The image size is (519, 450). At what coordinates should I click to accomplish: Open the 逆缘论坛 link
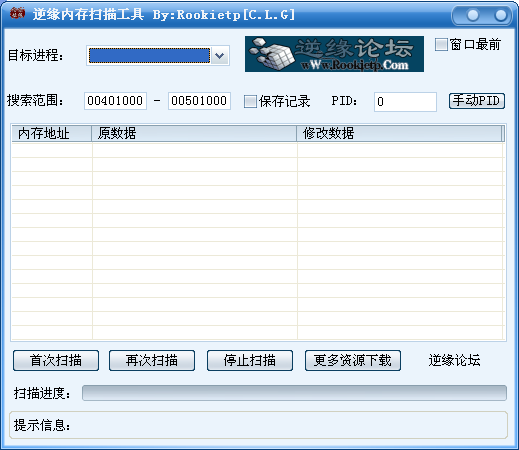[454, 360]
